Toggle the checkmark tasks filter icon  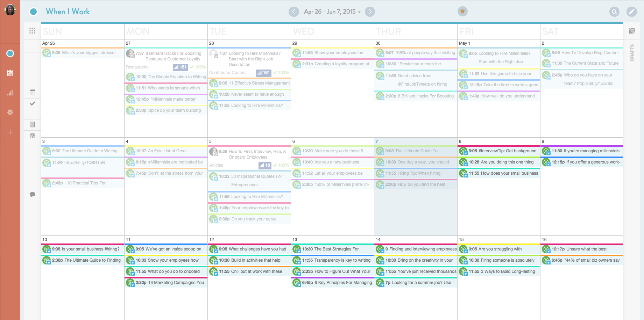[x=33, y=104]
